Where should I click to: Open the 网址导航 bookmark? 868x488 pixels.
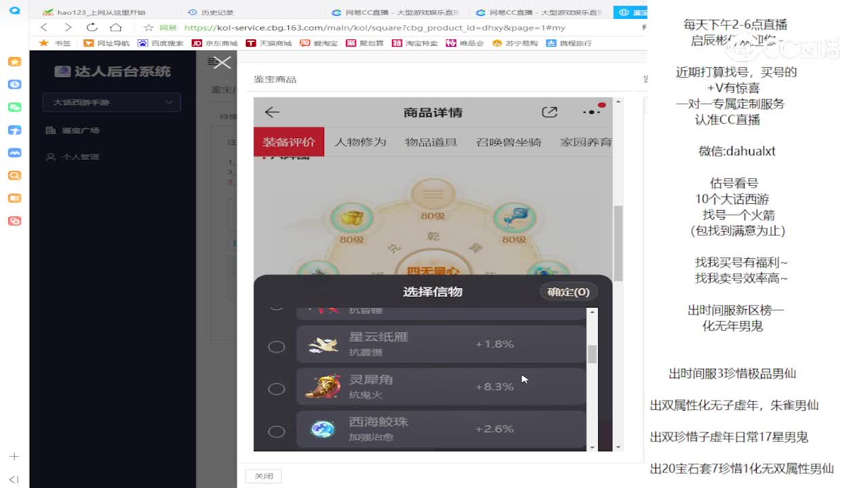point(106,43)
